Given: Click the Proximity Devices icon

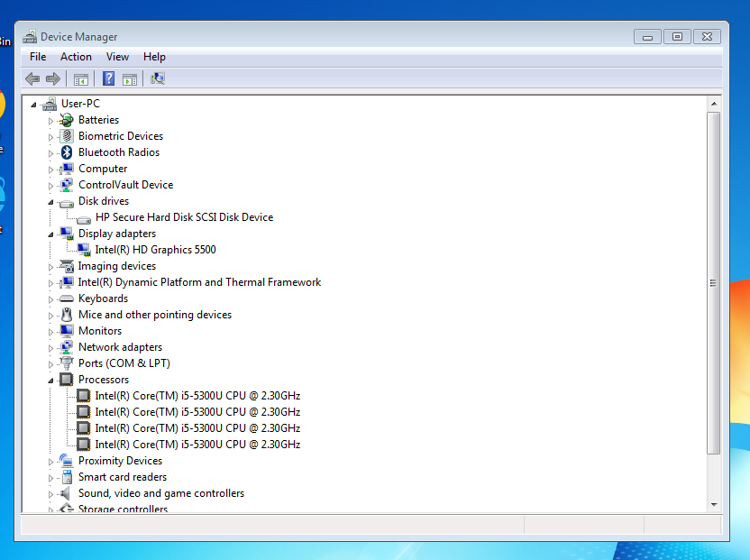Looking at the screenshot, I should point(67,461).
